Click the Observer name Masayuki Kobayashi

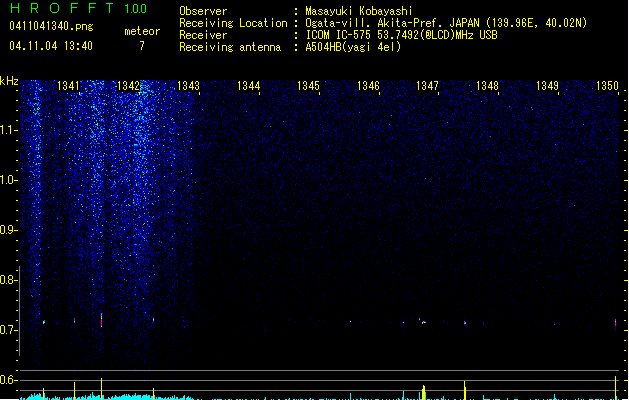click(359, 11)
